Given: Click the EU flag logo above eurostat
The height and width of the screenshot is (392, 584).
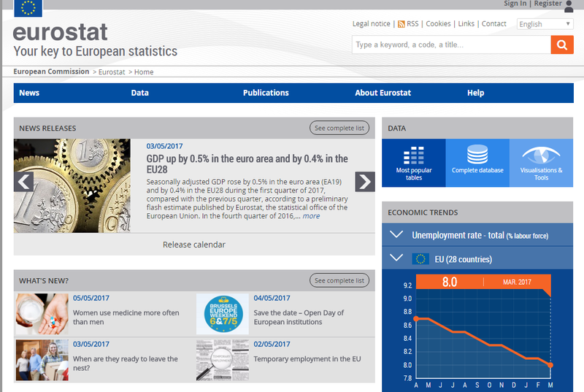Looking at the screenshot, I should point(28,8).
